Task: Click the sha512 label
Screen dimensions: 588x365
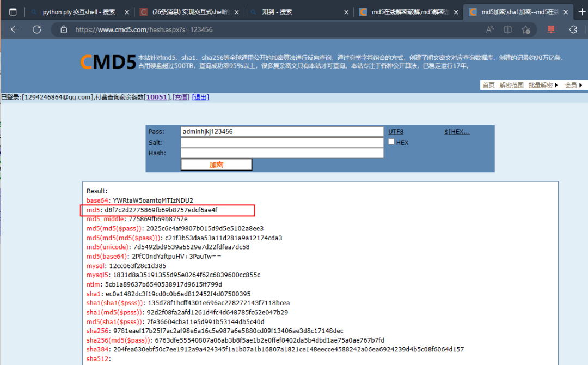Action: (98, 359)
